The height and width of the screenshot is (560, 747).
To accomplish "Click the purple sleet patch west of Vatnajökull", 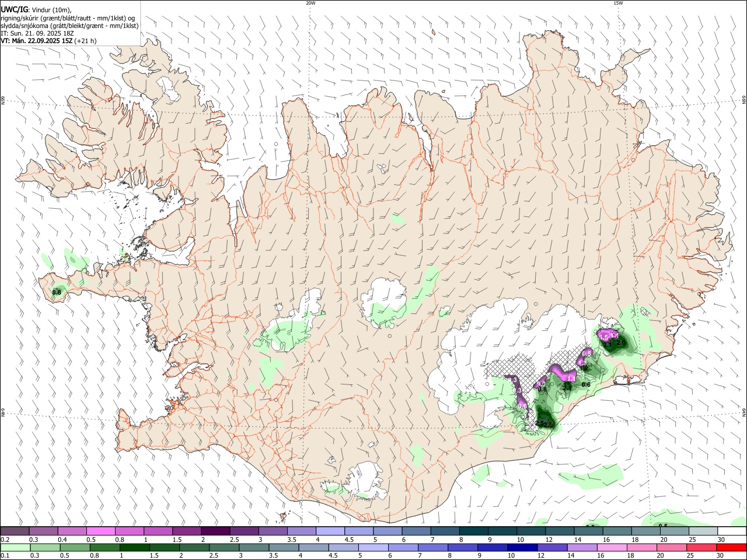I will pyautogui.click(x=518, y=392).
